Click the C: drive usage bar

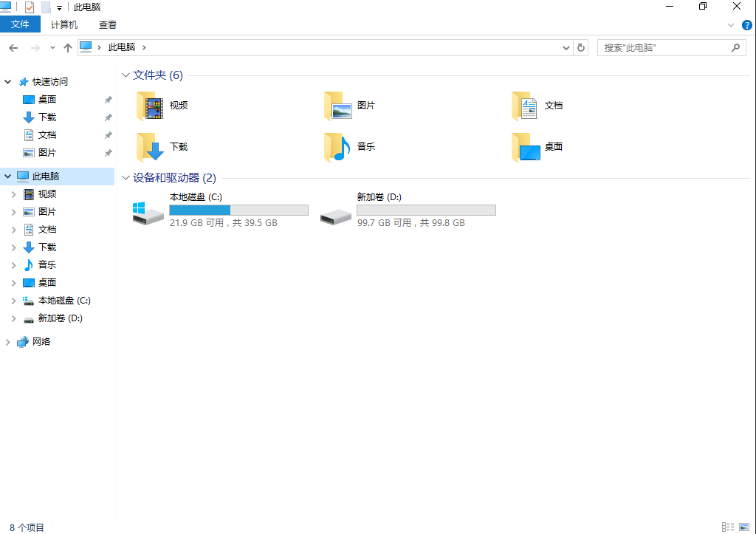tap(239, 210)
